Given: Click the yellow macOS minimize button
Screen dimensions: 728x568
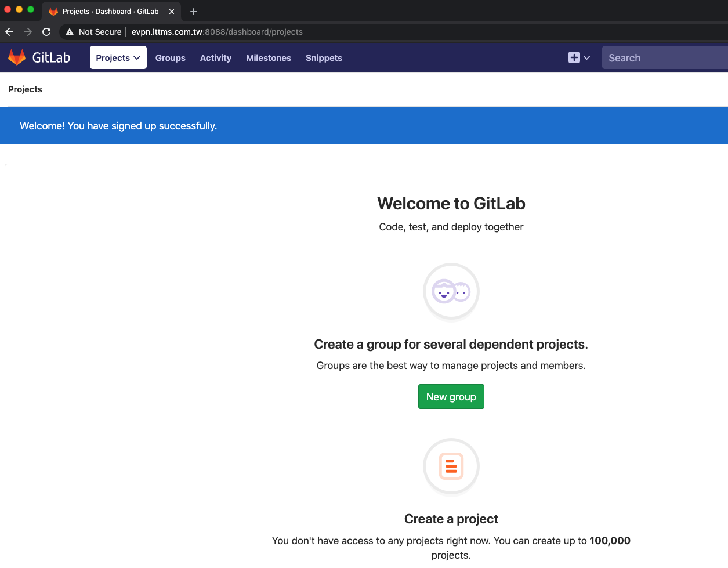Looking at the screenshot, I should click(x=19, y=9).
